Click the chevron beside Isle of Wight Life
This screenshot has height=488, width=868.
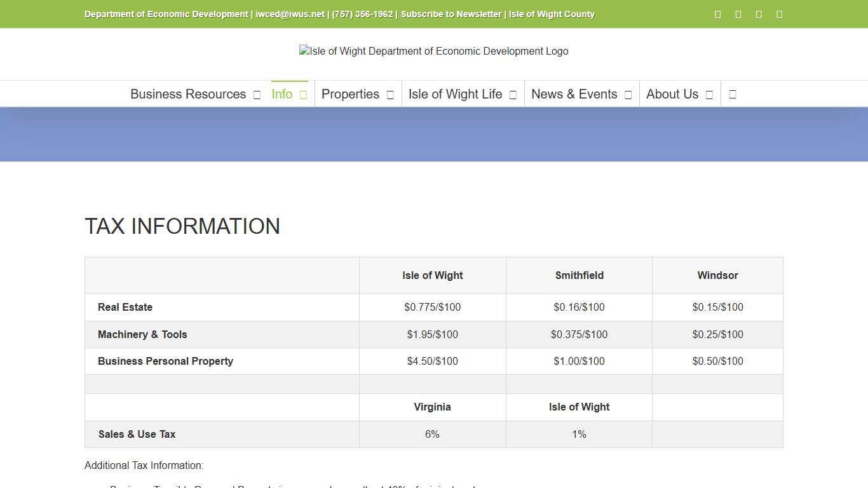[x=513, y=93]
